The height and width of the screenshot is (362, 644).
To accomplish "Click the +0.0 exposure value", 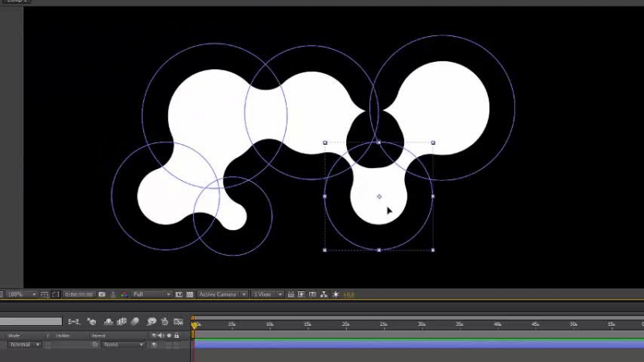I will pos(349,294).
